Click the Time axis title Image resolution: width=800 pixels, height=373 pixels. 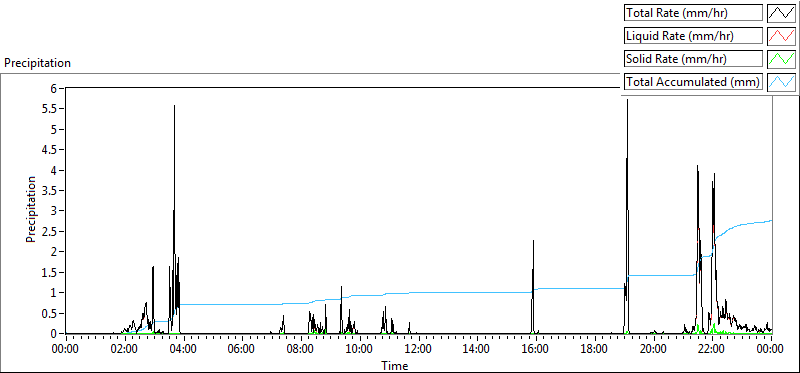[394, 365]
